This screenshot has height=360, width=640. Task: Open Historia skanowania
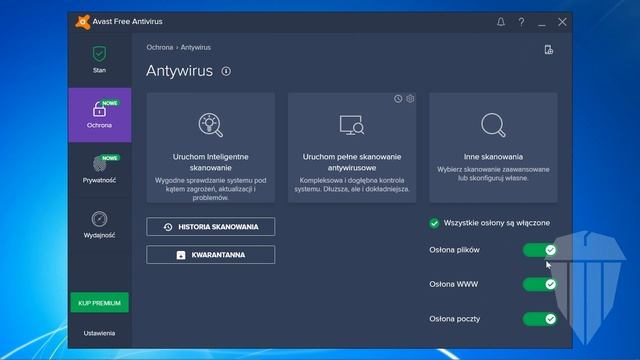coord(211,227)
